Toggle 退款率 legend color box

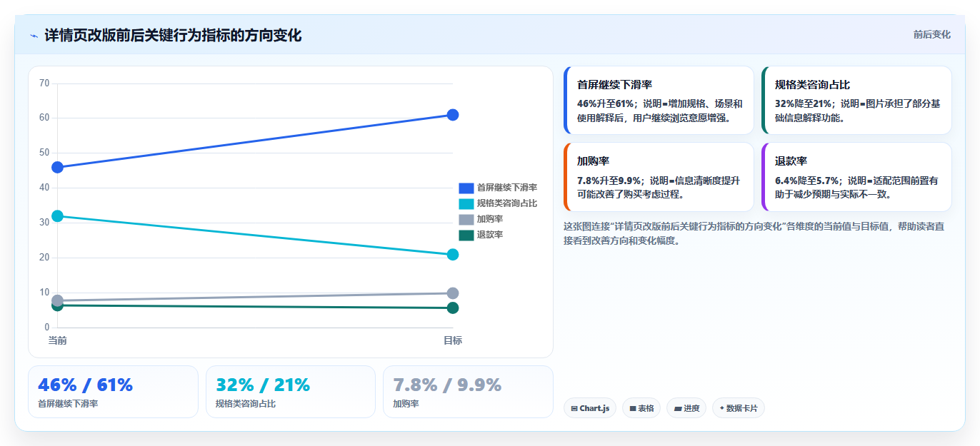[x=466, y=235]
